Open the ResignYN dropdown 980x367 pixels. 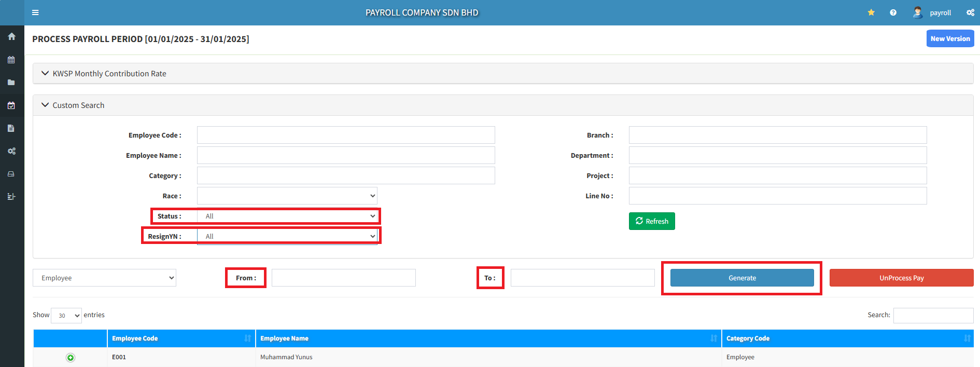pos(287,236)
